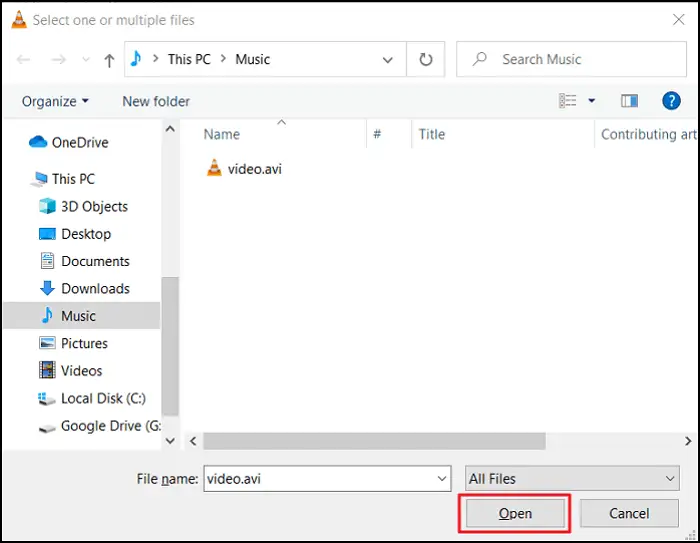Open the All Files type filter dropdown

572,479
